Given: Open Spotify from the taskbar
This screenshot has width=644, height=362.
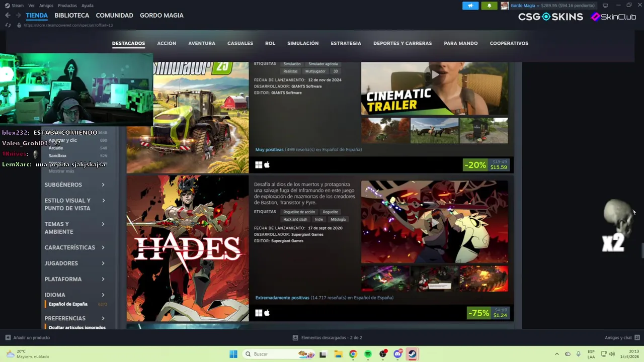Looking at the screenshot, I should coord(368,354).
